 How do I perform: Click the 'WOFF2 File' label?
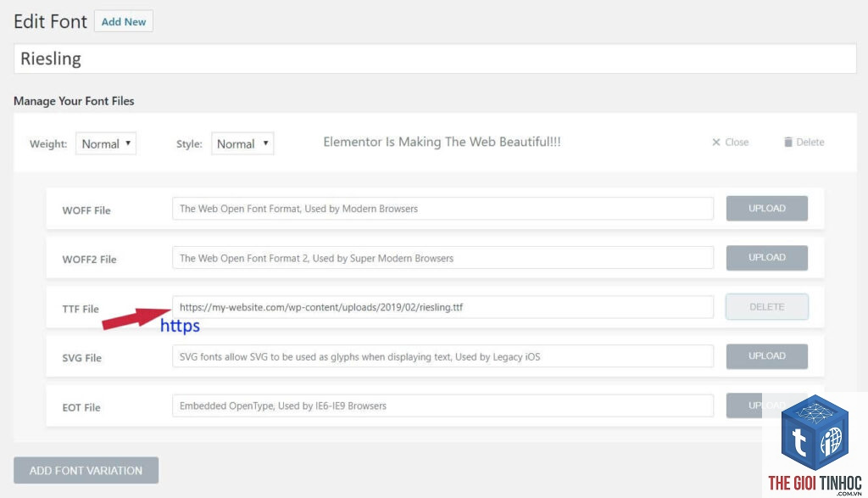pos(89,260)
